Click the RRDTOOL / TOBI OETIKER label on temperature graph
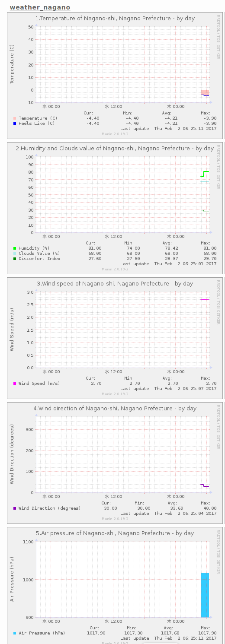 [219, 37]
